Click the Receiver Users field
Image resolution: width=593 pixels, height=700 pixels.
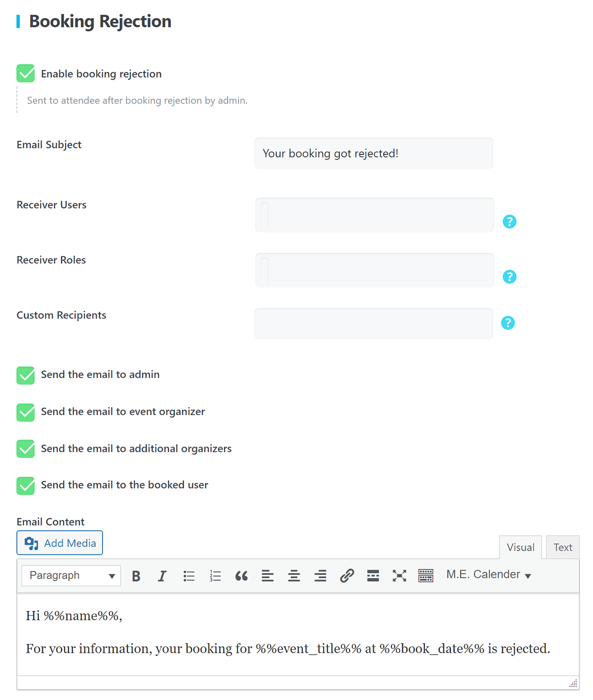click(374, 215)
